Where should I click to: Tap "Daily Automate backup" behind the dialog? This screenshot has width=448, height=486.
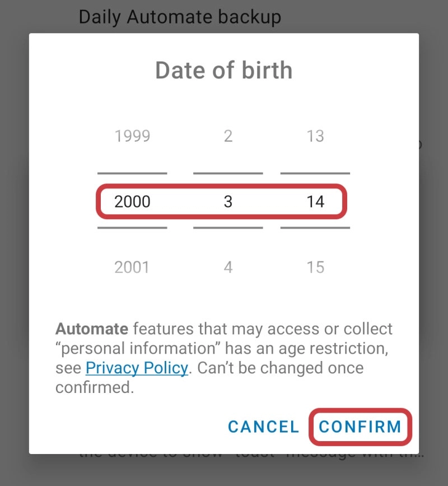(179, 17)
